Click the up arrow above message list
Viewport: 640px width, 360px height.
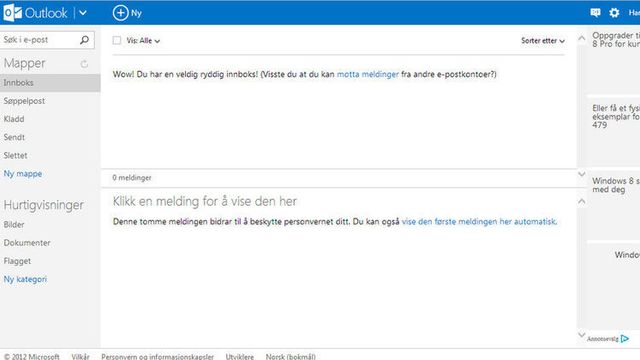click(x=582, y=38)
